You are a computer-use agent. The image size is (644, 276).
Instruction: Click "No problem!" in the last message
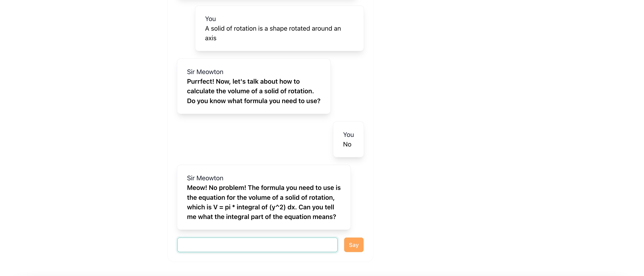click(227, 188)
